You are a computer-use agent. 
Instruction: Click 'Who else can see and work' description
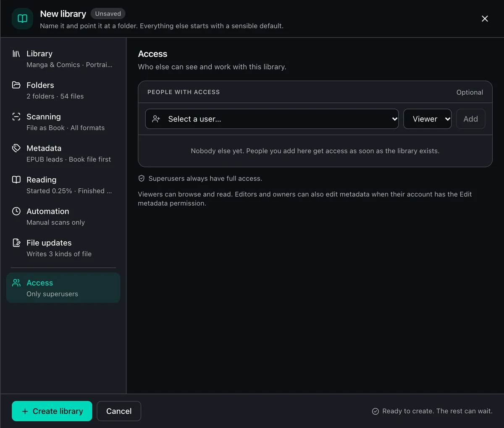[x=212, y=67]
